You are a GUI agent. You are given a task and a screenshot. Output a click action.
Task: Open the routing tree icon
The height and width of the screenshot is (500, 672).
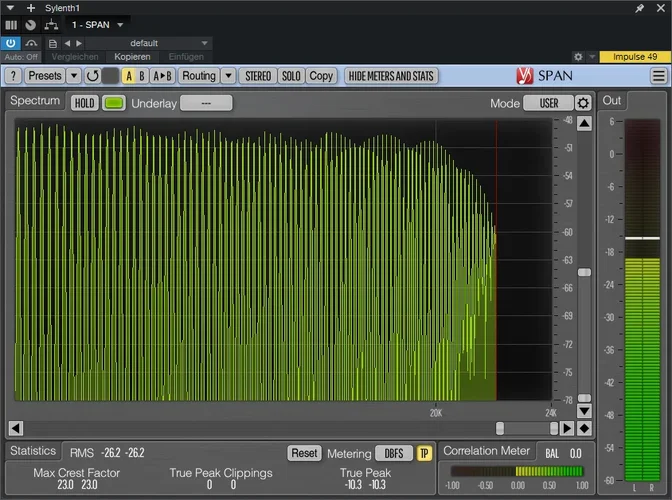[51, 25]
